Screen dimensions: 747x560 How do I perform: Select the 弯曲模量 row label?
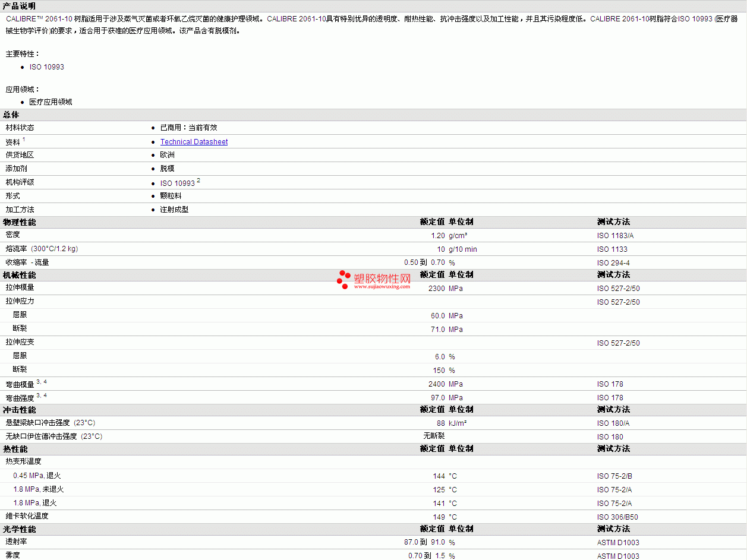[x=20, y=384]
